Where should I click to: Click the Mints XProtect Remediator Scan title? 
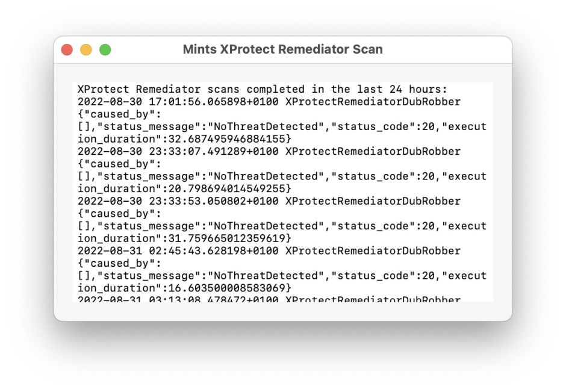click(282, 50)
